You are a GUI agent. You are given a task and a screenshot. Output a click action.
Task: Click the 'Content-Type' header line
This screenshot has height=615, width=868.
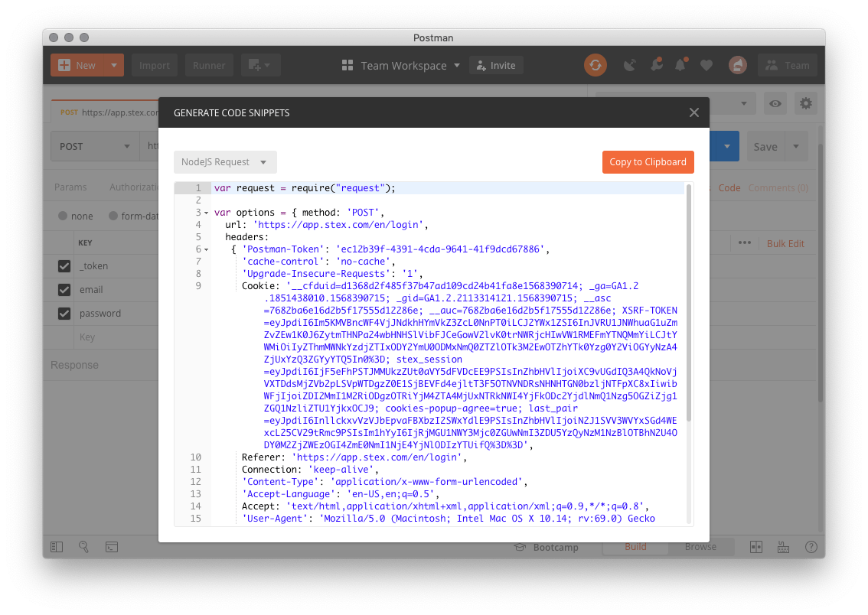[x=385, y=482]
